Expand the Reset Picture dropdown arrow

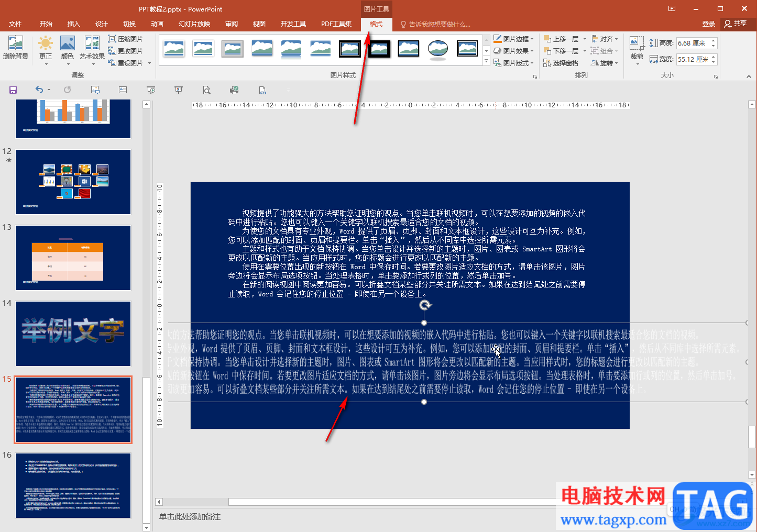pos(149,63)
